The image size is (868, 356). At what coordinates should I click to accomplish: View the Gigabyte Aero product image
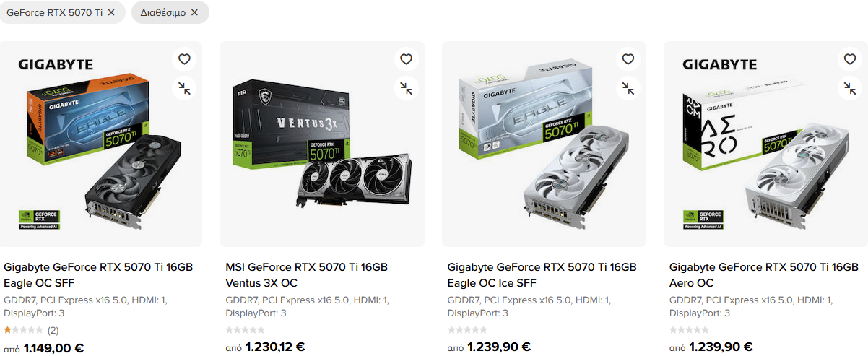pyautogui.click(x=765, y=144)
